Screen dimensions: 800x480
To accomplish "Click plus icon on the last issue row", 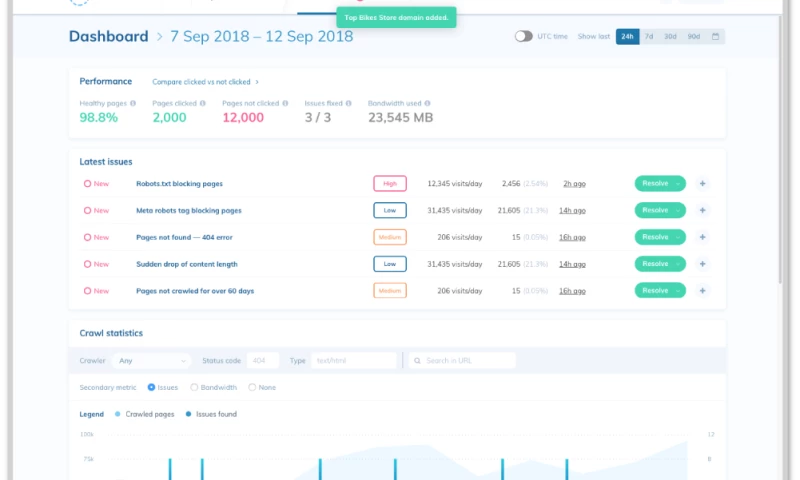I will point(702,291).
